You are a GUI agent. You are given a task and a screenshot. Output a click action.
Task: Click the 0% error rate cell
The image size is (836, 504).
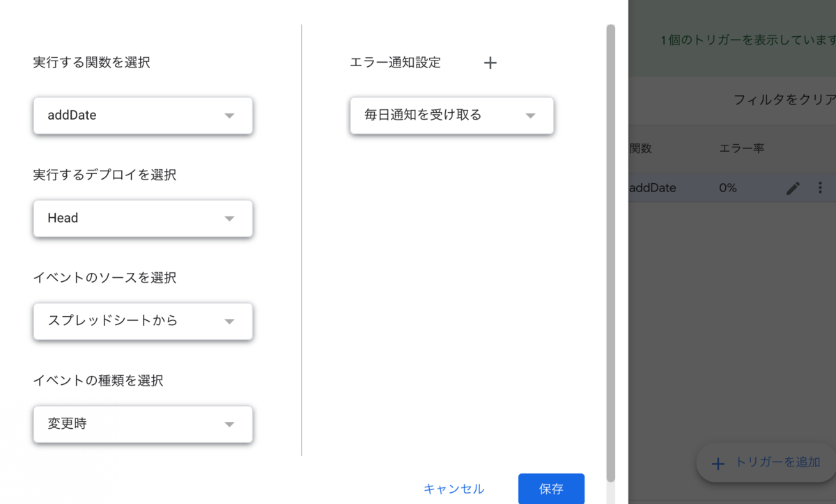point(728,188)
